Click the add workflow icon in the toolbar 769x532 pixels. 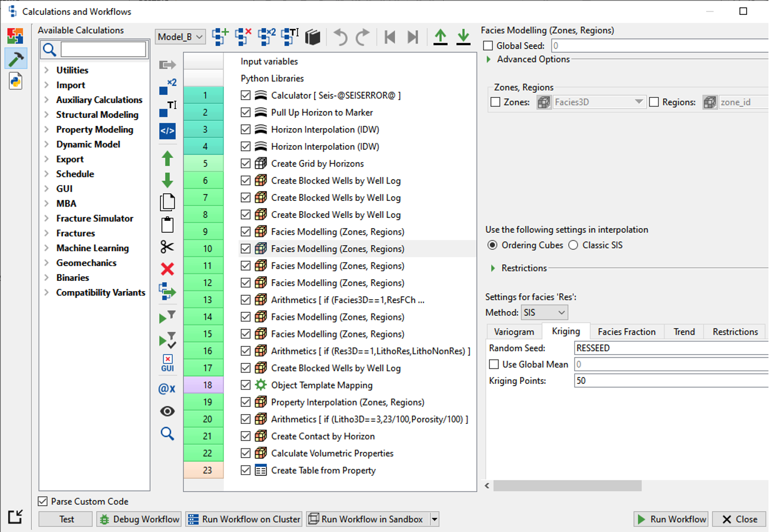click(x=220, y=37)
